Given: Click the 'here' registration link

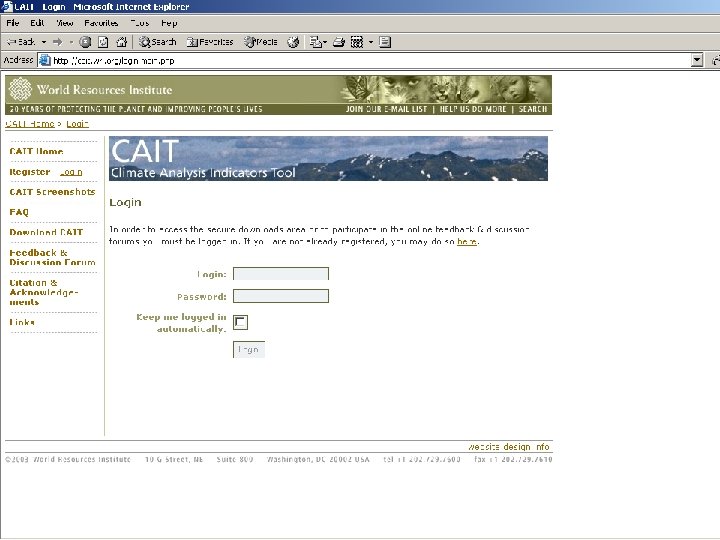Looking at the screenshot, I should (467, 242).
